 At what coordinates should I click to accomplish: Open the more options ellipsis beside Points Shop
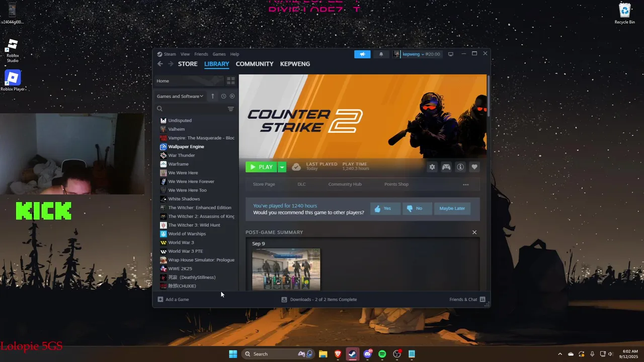(466, 185)
